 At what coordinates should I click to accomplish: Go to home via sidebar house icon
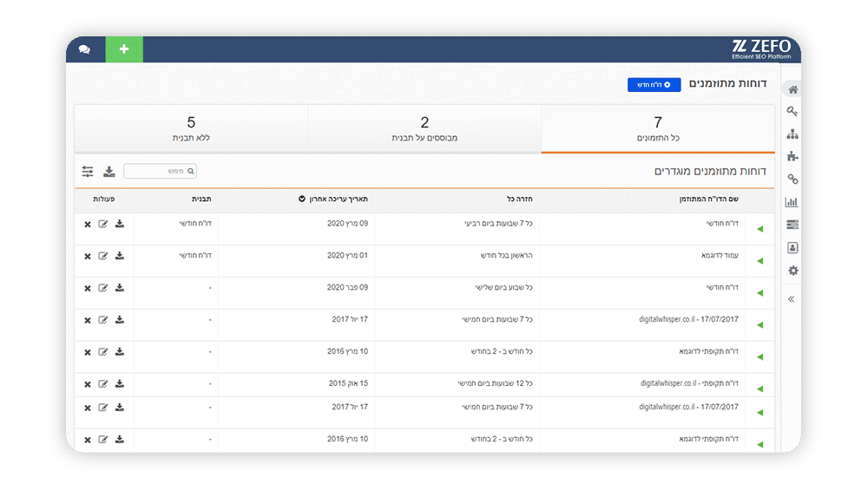point(792,89)
